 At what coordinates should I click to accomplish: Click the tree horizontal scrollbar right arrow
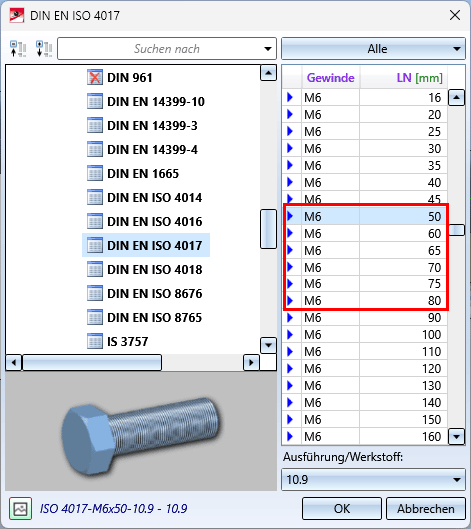pyautogui.click(x=251, y=363)
